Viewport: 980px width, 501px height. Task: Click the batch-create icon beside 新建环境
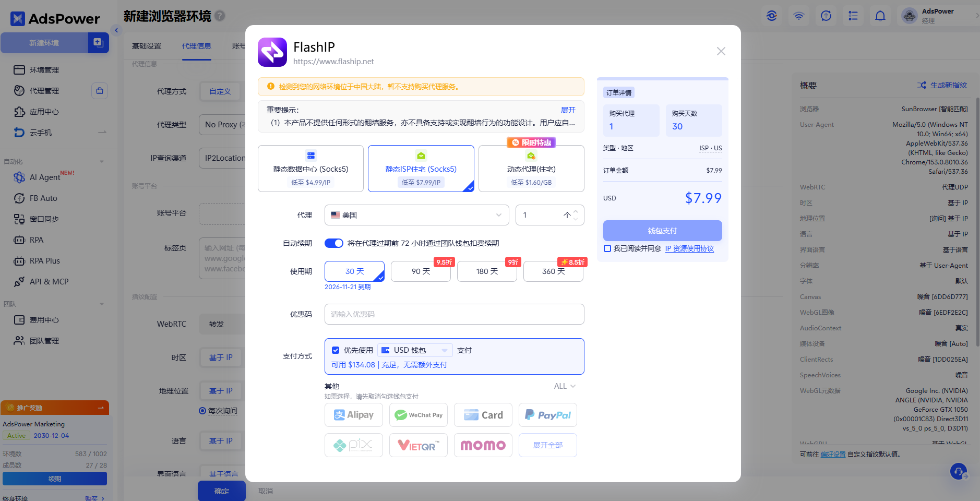coord(98,43)
